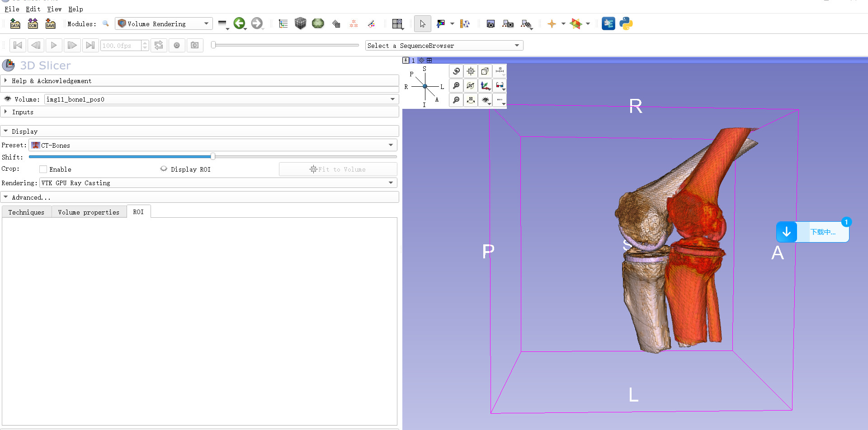
Task: Open the Volume selector img11_bone1_pos0
Action: 221,99
